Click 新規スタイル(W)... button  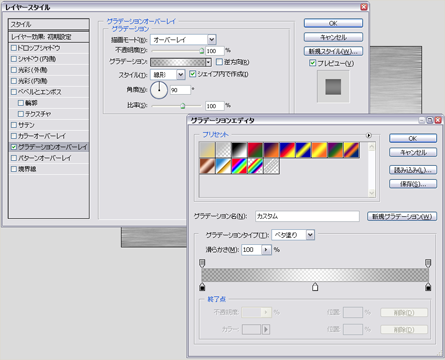[333, 51]
